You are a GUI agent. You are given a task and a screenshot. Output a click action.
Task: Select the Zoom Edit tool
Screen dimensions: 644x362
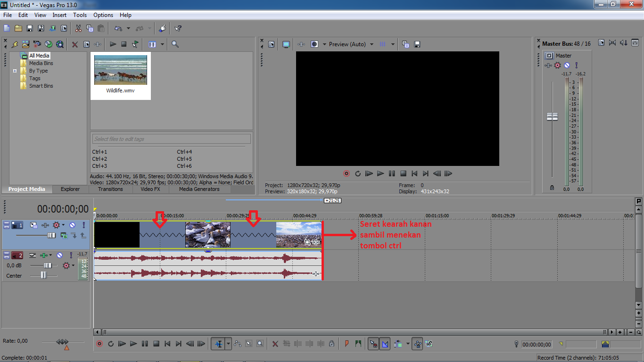(260, 344)
